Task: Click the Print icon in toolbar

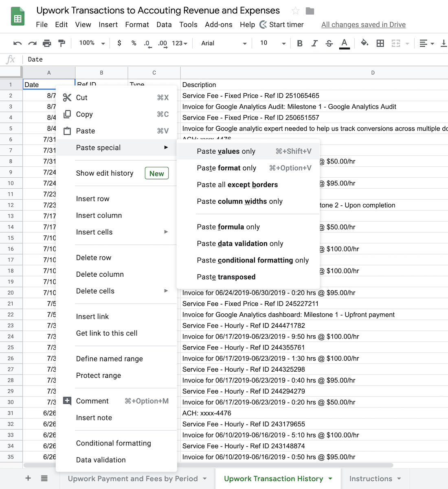Action: pos(47,43)
